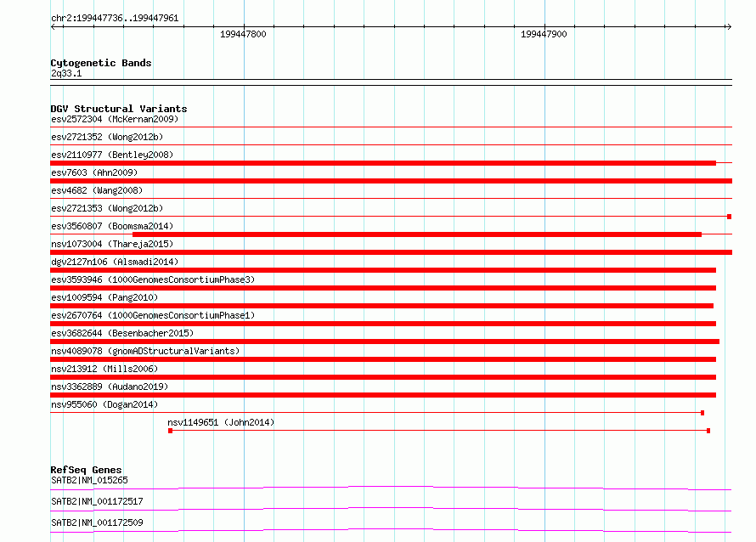The height and width of the screenshot is (542, 756).
Task: Click the red bar under esv2110977
Action: click(x=383, y=163)
